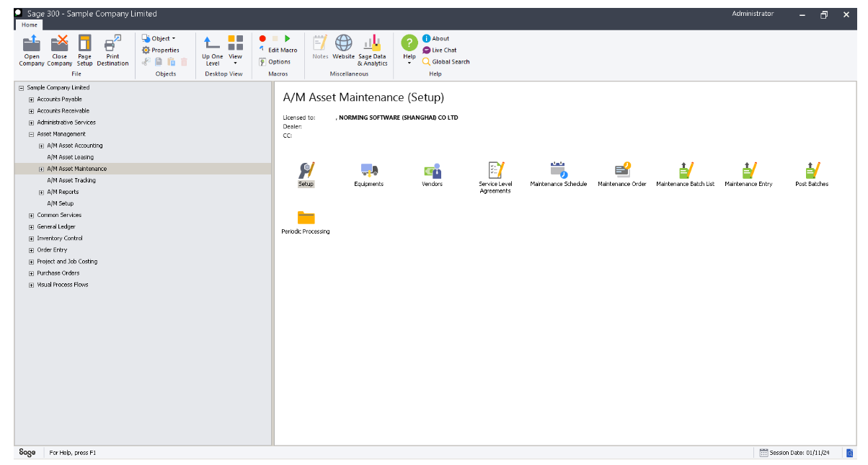Open Sage Data & Analytics
Screen dimensions: 868x465
point(372,50)
